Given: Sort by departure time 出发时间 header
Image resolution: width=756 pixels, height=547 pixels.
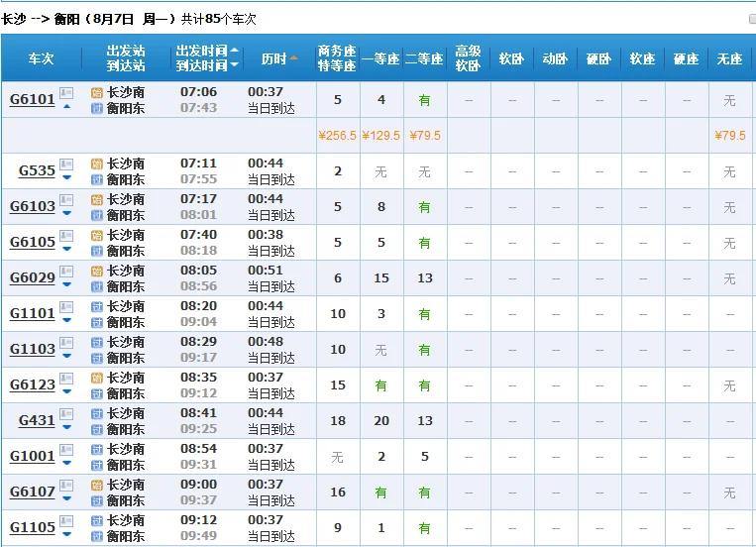Looking at the screenshot, I should tap(206, 51).
